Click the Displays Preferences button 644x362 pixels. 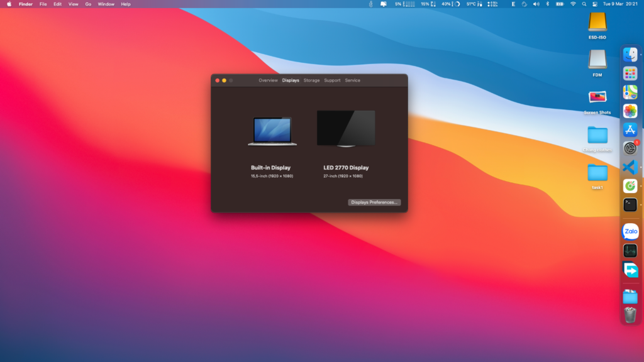[x=374, y=202]
